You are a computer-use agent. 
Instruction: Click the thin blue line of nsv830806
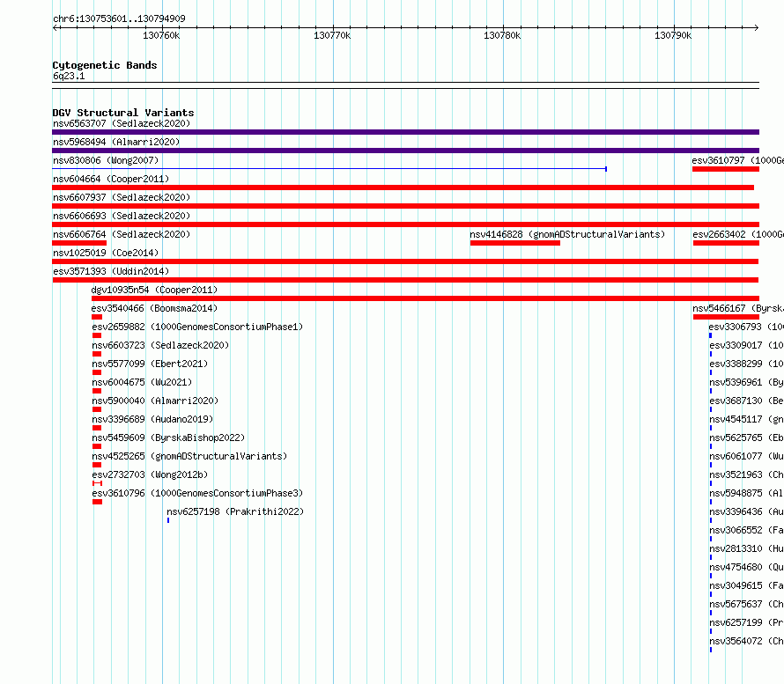329,169
